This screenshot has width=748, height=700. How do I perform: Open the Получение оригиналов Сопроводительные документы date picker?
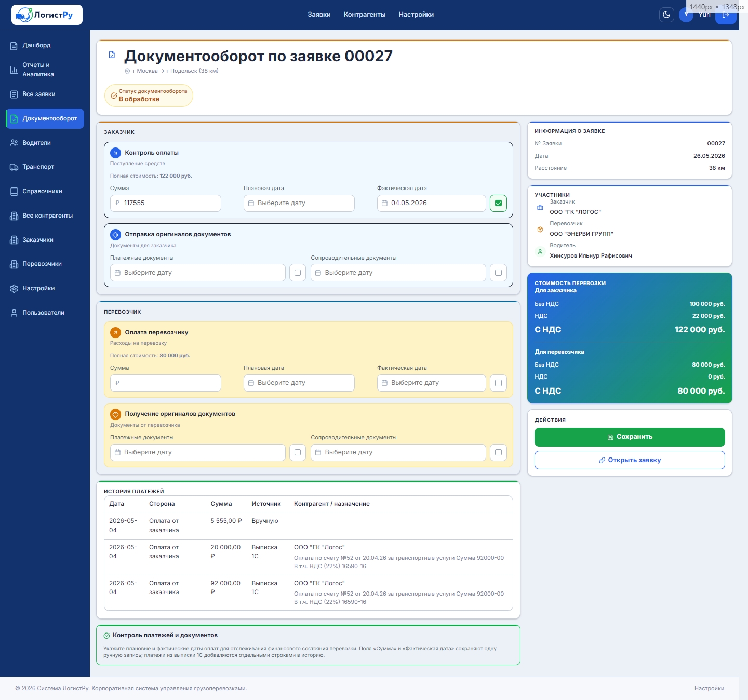398,452
